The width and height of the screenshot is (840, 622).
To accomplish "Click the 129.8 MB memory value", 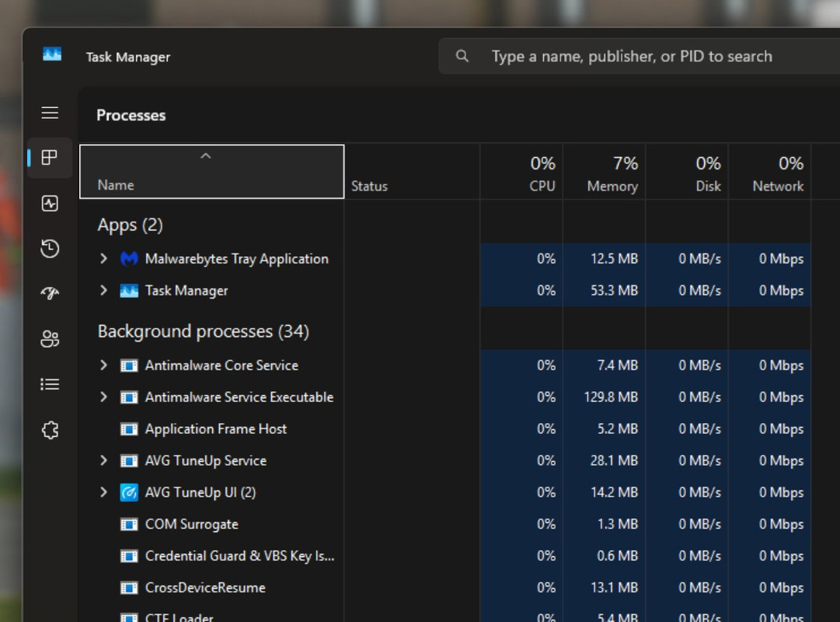I will click(x=612, y=397).
